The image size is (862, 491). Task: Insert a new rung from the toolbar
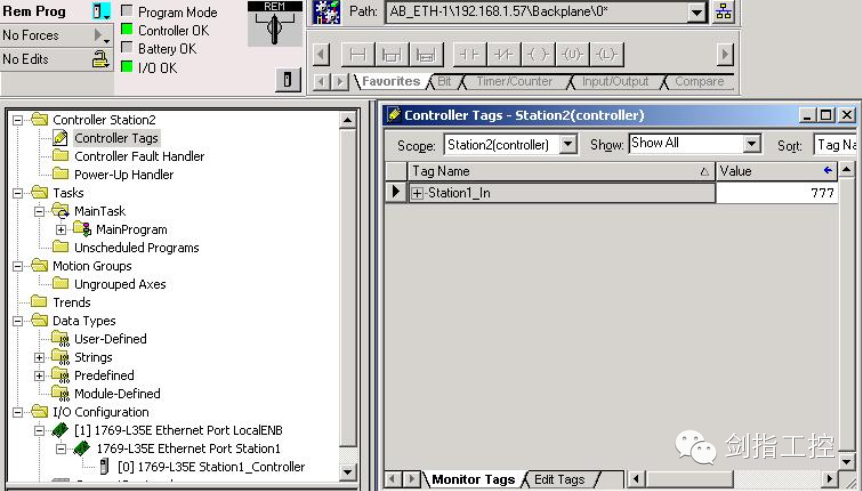pyautogui.click(x=357, y=54)
